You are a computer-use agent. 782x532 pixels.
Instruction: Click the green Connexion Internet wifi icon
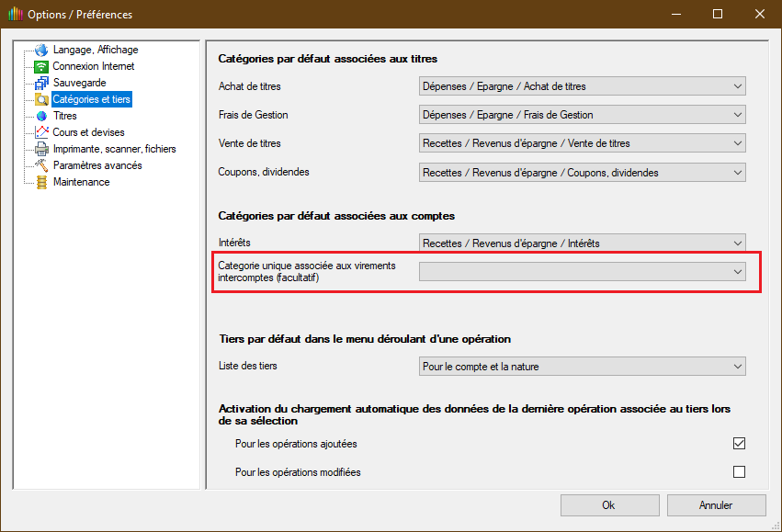(41, 66)
